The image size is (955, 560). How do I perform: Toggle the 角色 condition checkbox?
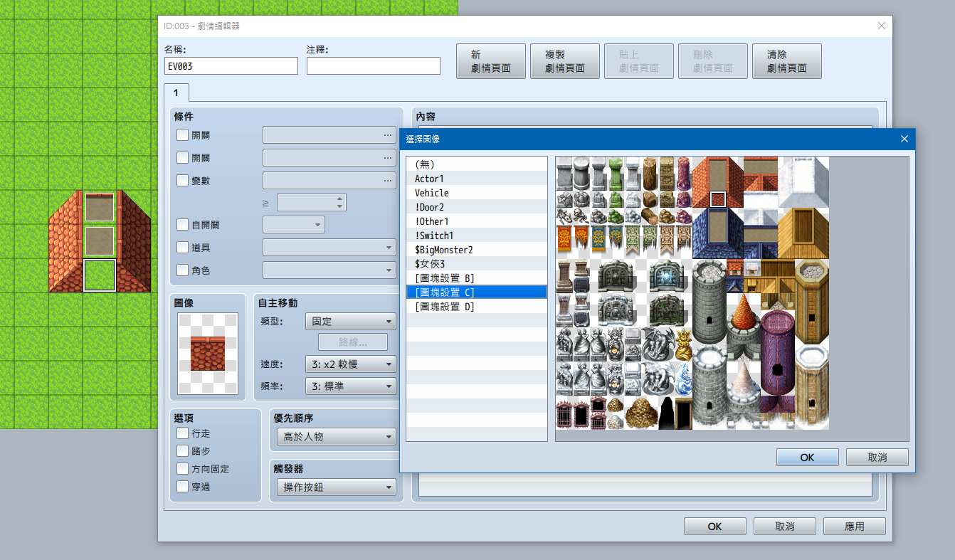183,270
